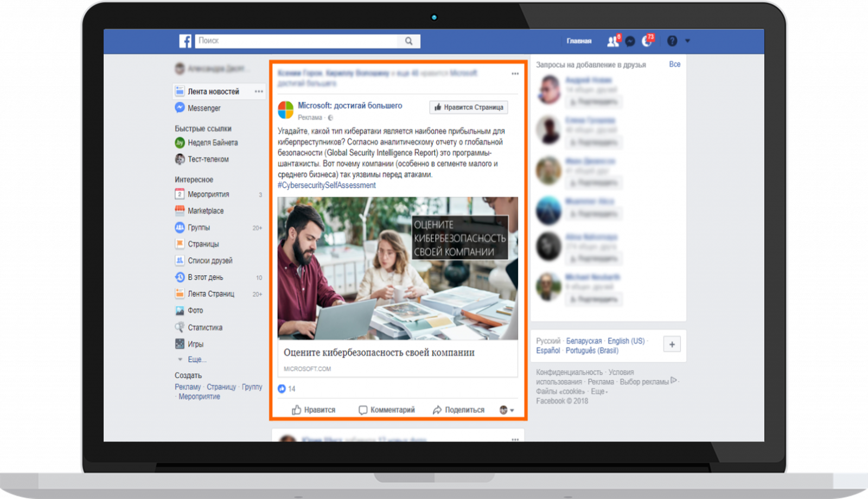868x499 pixels.
Task: Click the Игры icon in sidebar
Action: [x=180, y=344]
